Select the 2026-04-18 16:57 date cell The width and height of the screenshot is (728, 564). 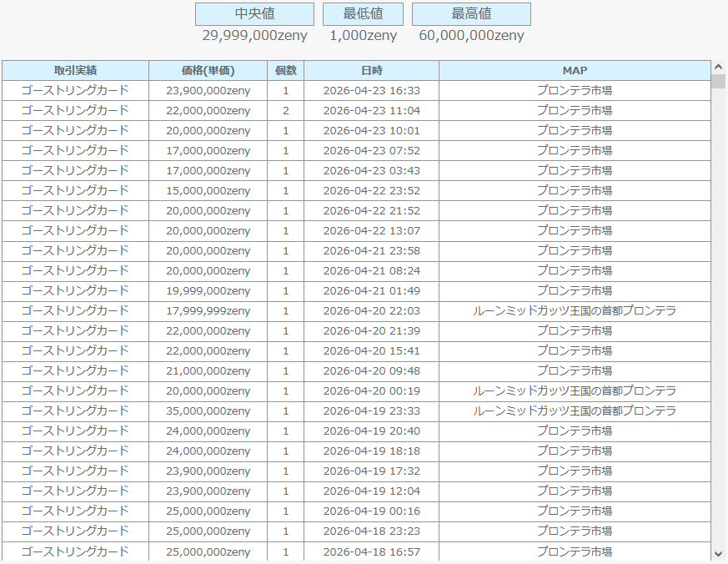(x=371, y=551)
